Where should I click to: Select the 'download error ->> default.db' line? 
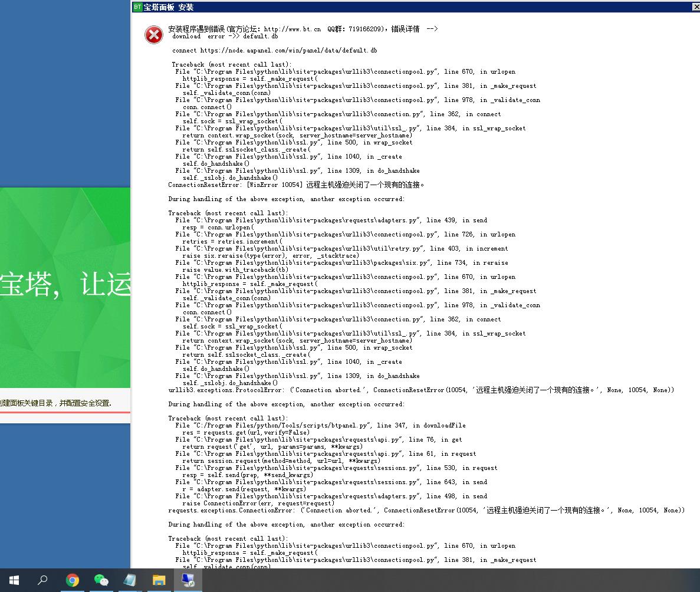pos(225,37)
